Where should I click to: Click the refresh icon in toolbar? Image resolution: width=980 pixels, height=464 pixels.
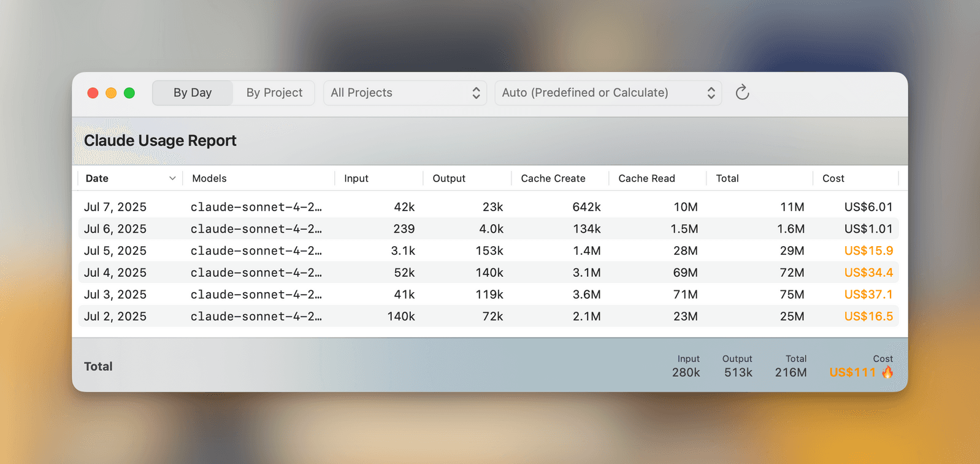(742, 93)
